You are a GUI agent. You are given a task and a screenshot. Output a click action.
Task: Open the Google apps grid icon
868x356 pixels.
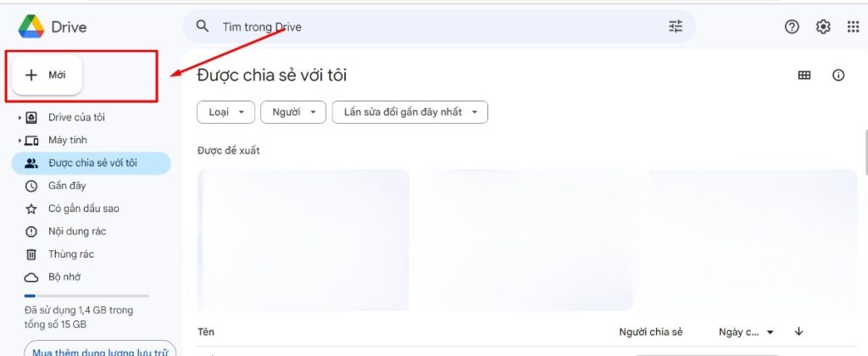(x=853, y=26)
